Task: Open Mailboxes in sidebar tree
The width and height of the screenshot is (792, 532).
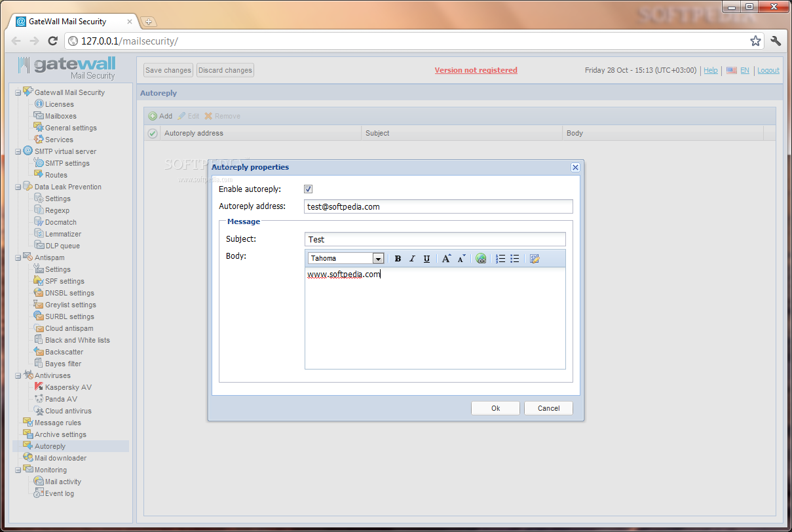Action: tap(61, 116)
